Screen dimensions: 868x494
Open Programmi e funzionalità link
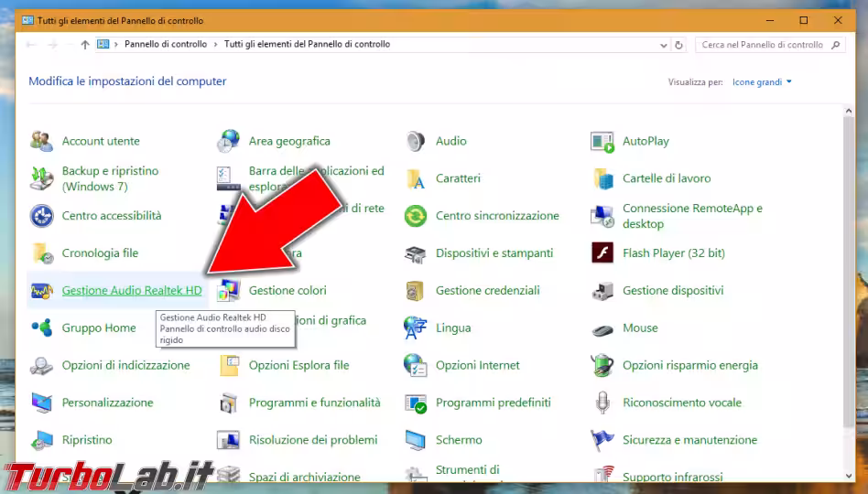click(x=314, y=403)
